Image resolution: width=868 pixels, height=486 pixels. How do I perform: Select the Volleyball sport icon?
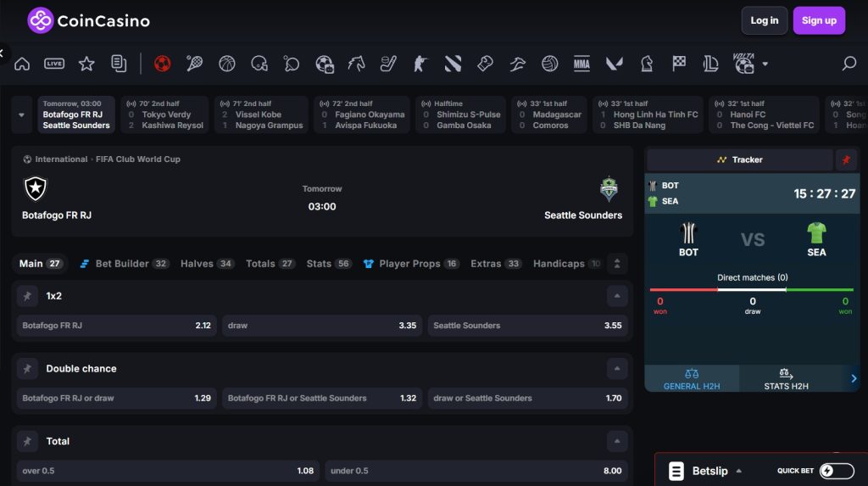coord(549,64)
